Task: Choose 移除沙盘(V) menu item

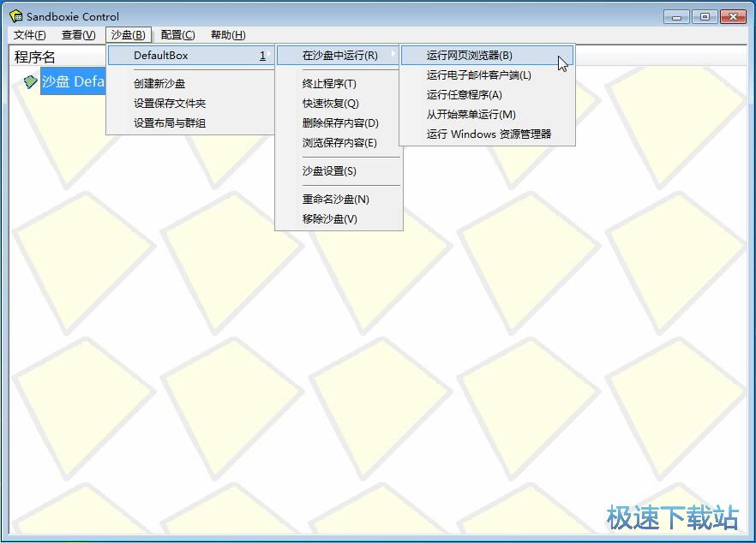Action: 339,218
